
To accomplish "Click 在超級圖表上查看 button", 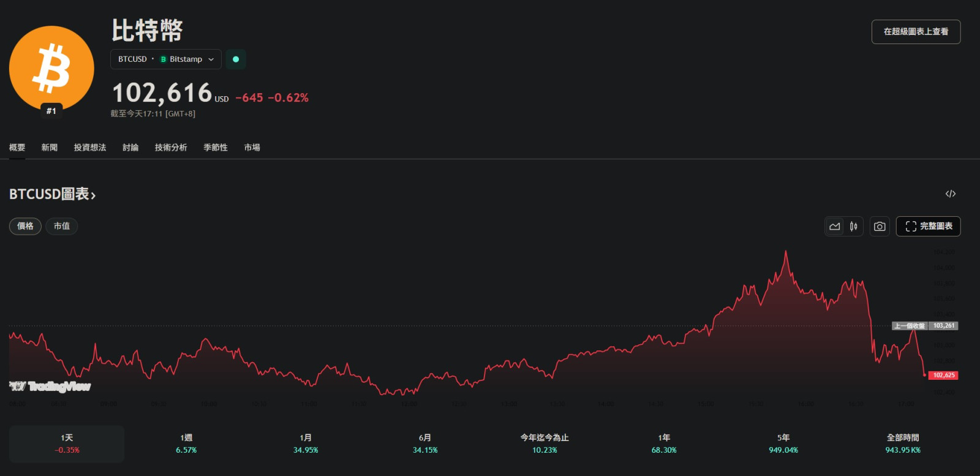I will click(916, 32).
